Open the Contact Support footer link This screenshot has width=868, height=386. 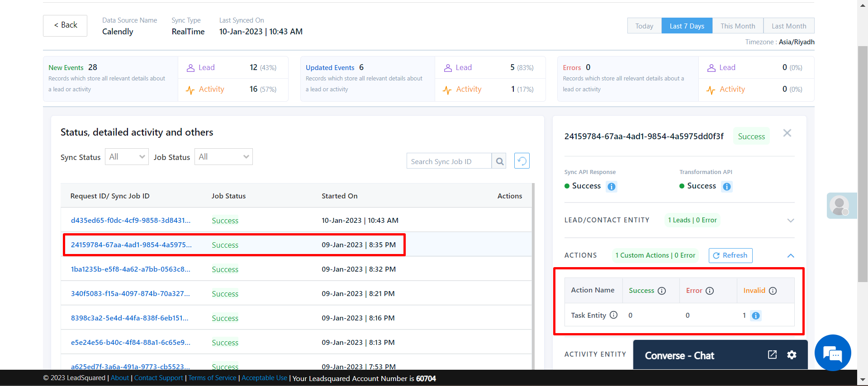point(159,378)
